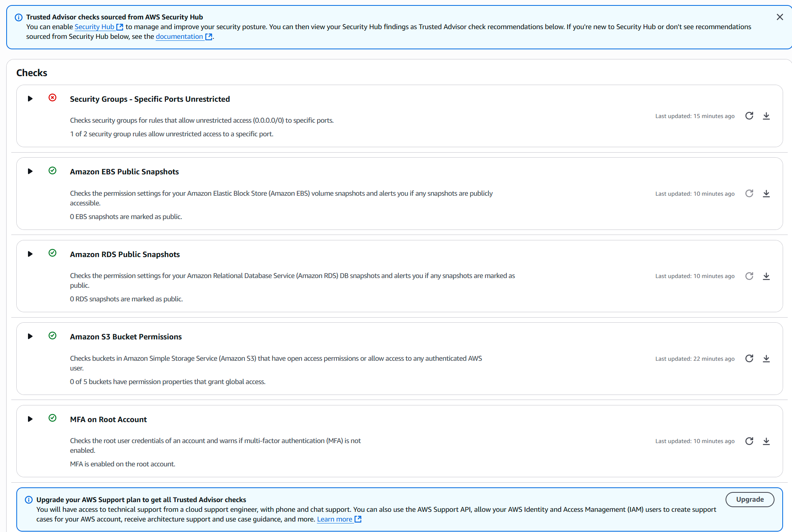792x532 pixels.
Task: Click the info icon in the Security Hub banner
Action: pyautogui.click(x=18, y=17)
